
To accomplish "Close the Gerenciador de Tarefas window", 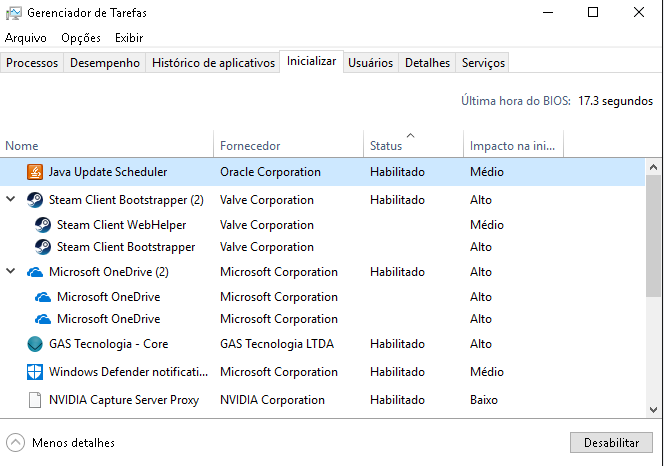I will [x=639, y=13].
